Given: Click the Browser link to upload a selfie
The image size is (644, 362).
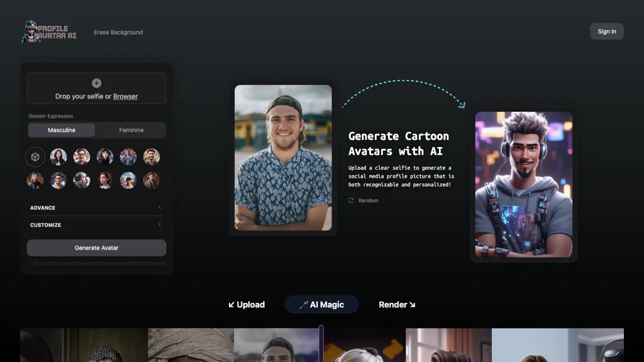Looking at the screenshot, I should coord(125,96).
